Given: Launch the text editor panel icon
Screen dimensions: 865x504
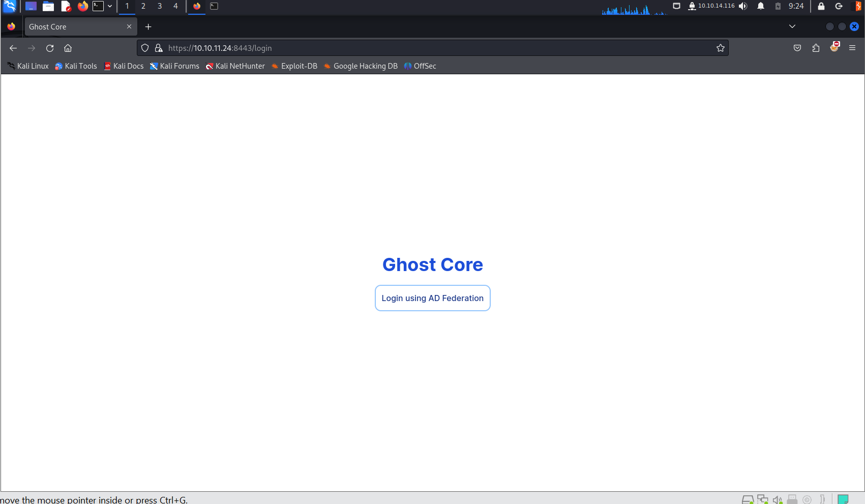Looking at the screenshot, I should click(x=66, y=6).
